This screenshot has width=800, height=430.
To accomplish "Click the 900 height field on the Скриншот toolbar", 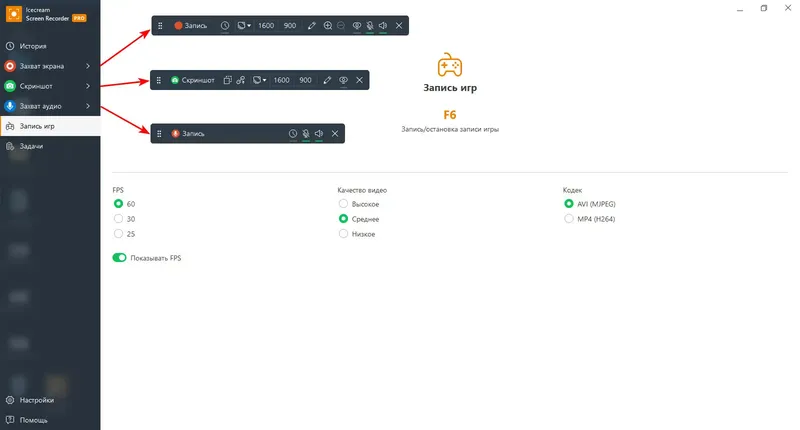I will (x=305, y=80).
